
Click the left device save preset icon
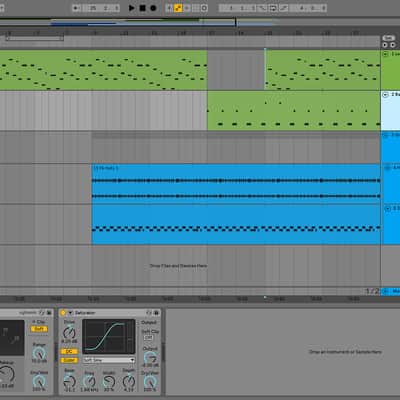pyautogui.click(x=49, y=313)
